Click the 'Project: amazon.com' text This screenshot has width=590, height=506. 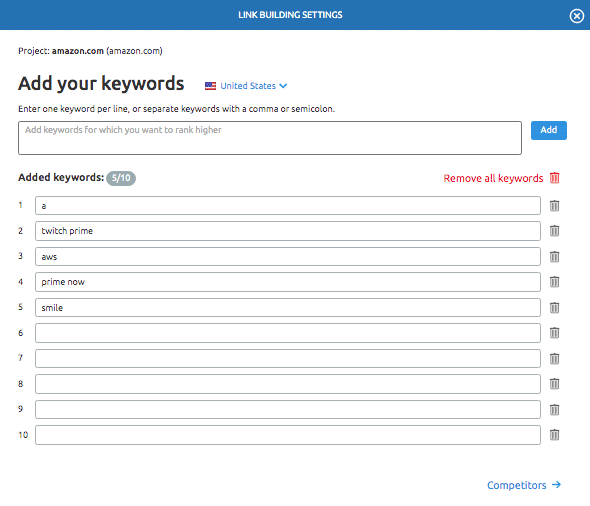(x=90, y=51)
